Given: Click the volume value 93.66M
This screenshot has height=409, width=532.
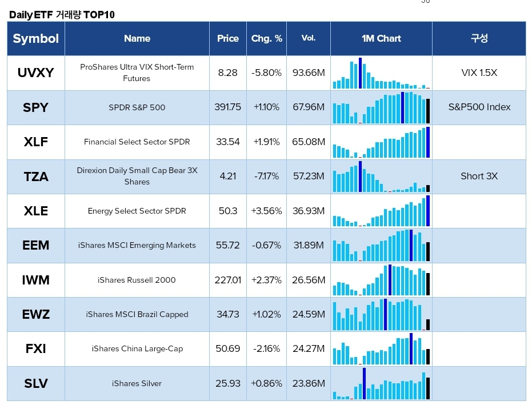Looking at the screenshot, I should (309, 73).
